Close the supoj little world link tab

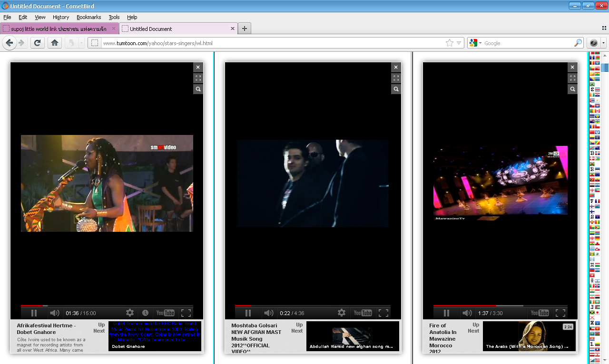pyautogui.click(x=113, y=29)
